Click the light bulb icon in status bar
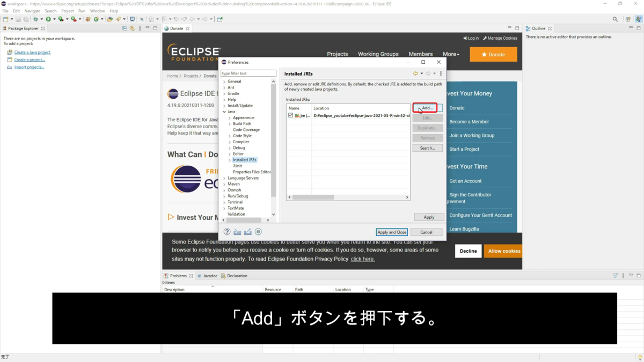This screenshot has height=362, width=644. (640, 357)
